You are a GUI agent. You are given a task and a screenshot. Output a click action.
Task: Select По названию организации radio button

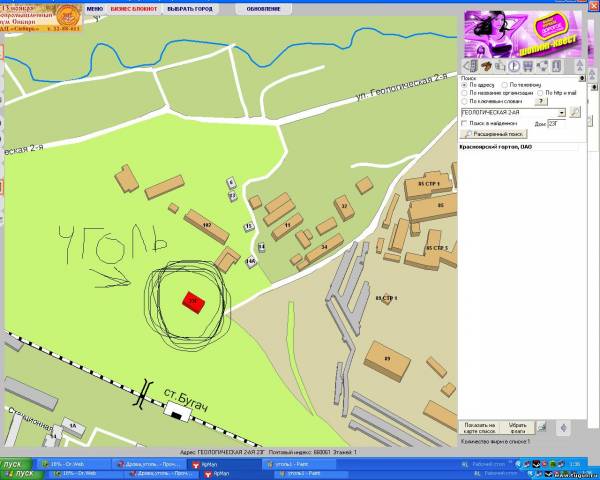(x=464, y=93)
